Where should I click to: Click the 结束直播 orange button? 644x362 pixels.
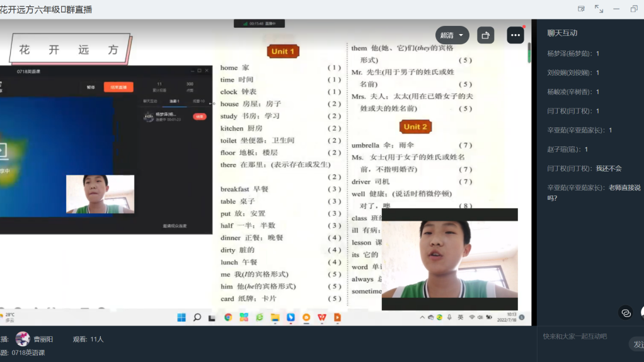pyautogui.click(x=118, y=87)
